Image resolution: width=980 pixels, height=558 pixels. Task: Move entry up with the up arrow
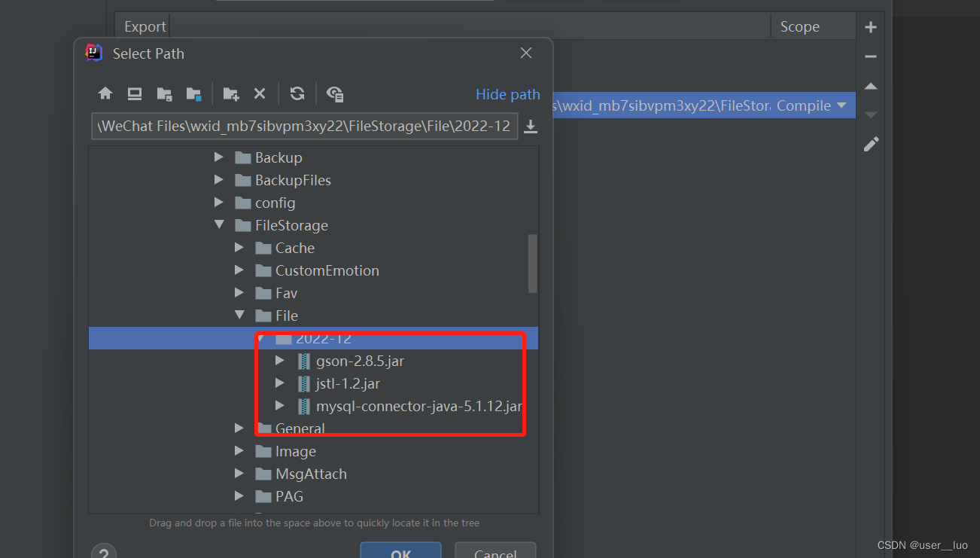click(870, 86)
